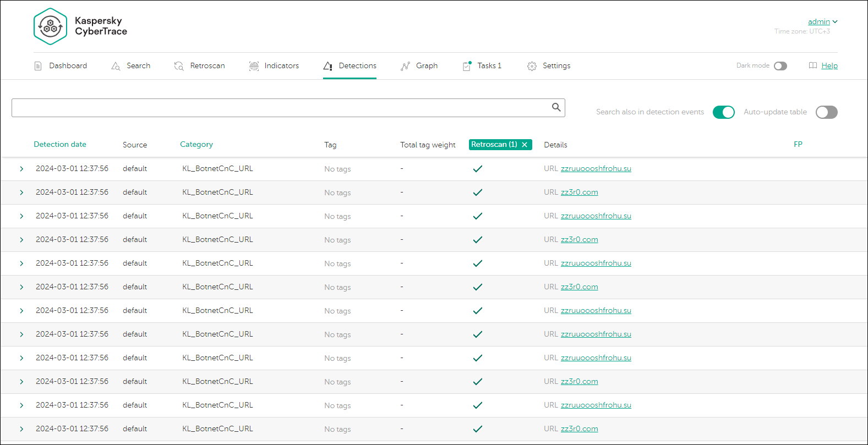Remove the Retroscan (1) filter

pyautogui.click(x=525, y=145)
